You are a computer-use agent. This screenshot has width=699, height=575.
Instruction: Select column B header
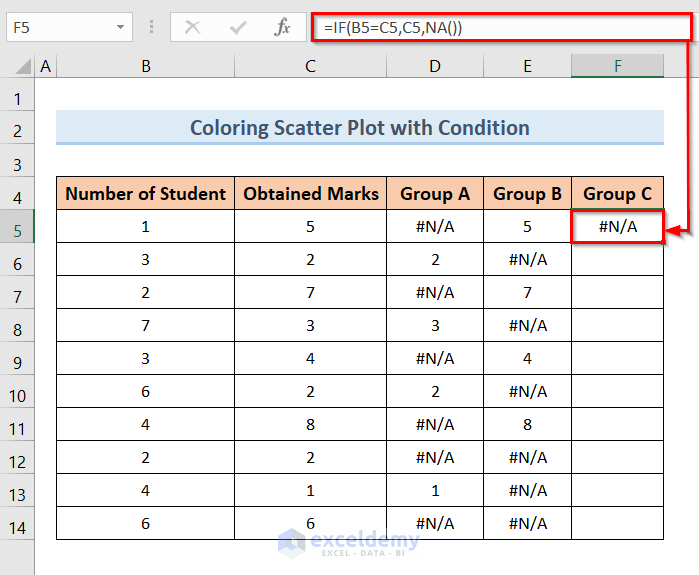point(146,67)
